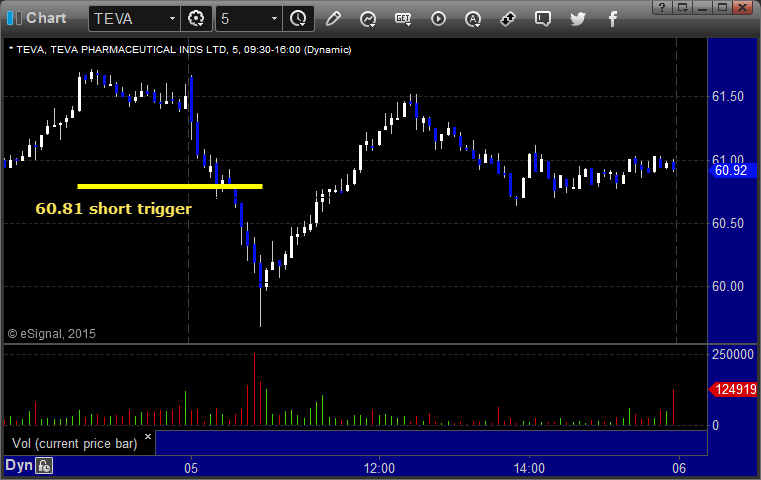Toggle the time scale lock icon
This screenshot has width=761, height=480.
pyautogui.click(x=44, y=466)
